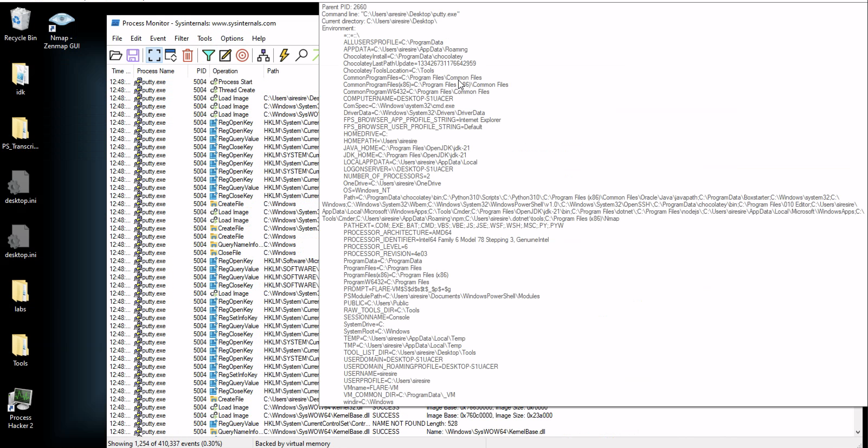Select the Tools folder on desktop
868x448 pixels.
(x=20, y=350)
